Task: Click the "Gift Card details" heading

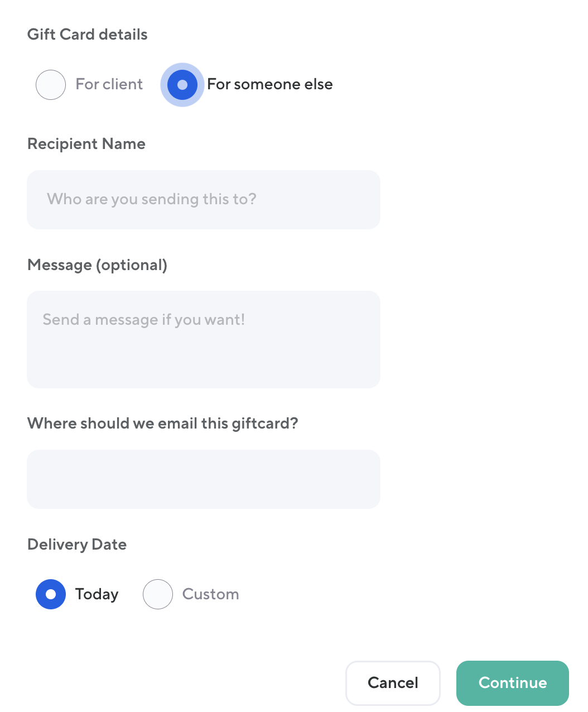Action: click(88, 35)
